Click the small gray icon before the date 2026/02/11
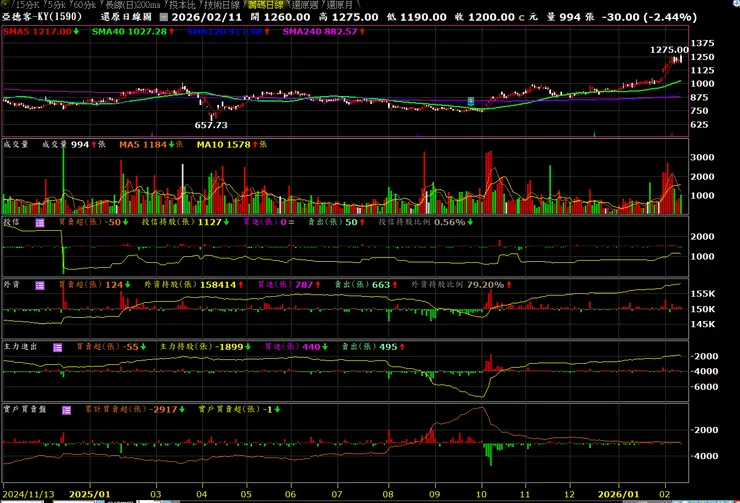Screen dimensions: 740x503 point(163,17)
